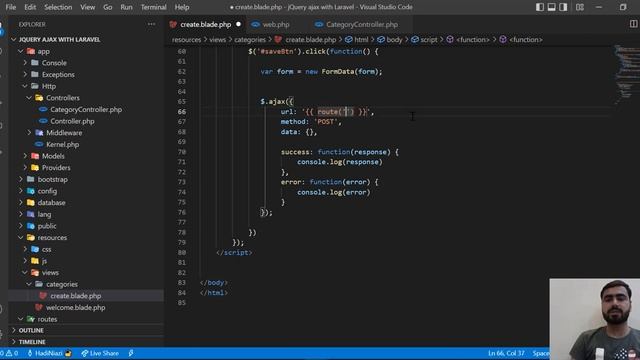
Task: Open problems errors and warnings status item
Action: pos(9,353)
